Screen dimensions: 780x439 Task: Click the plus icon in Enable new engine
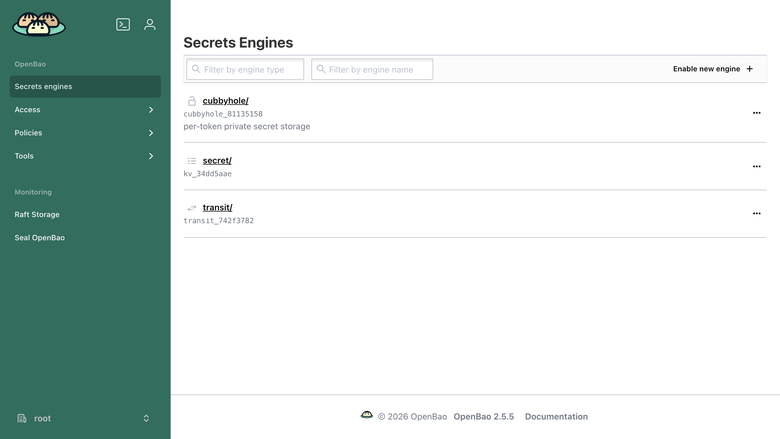pos(750,69)
